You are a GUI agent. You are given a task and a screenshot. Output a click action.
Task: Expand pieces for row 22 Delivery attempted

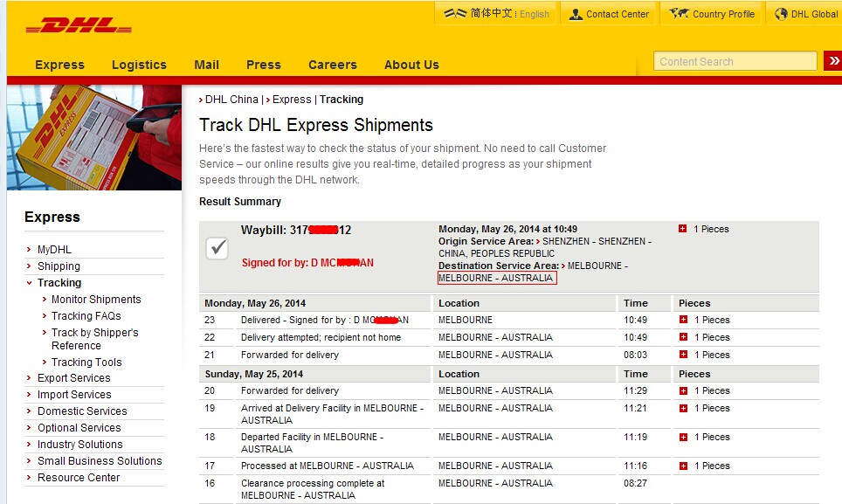[683, 337]
